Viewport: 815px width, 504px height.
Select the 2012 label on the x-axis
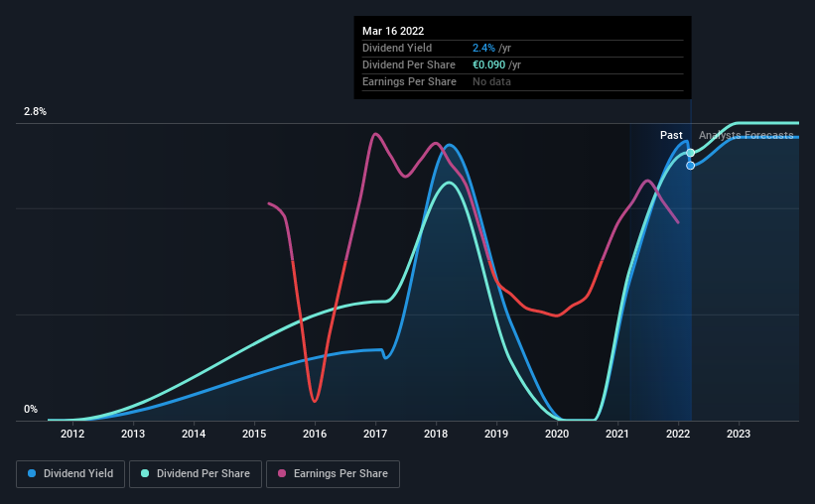tap(72, 434)
